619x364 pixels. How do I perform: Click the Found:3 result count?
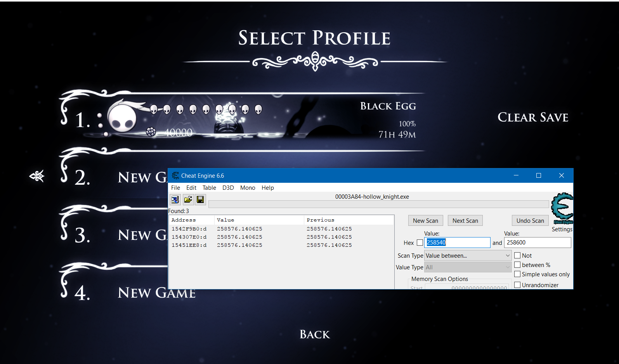click(x=179, y=211)
